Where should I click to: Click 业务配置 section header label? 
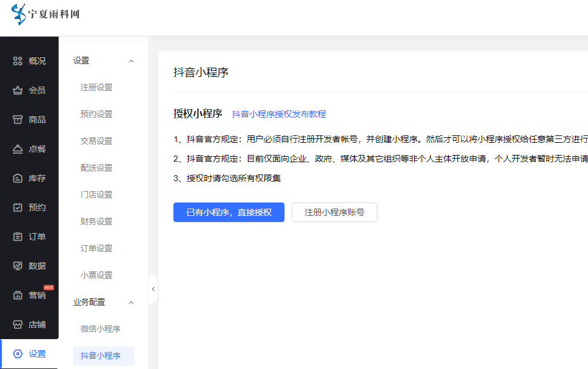pyautogui.click(x=89, y=302)
